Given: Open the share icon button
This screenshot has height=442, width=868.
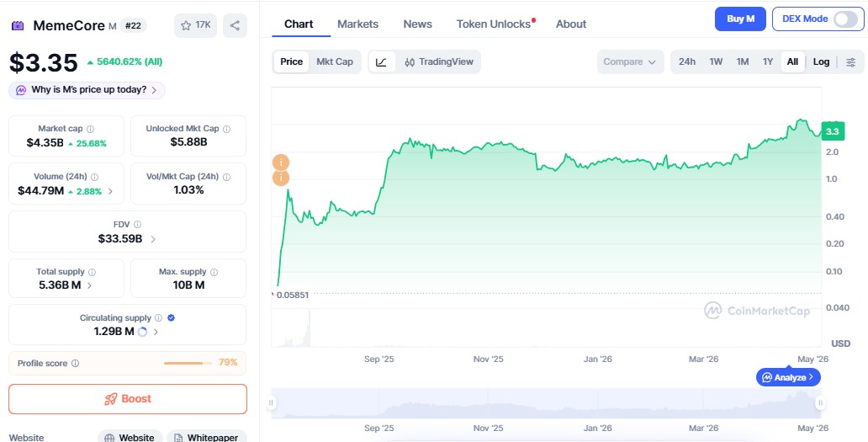Looking at the screenshot, I should pos(235,25).
